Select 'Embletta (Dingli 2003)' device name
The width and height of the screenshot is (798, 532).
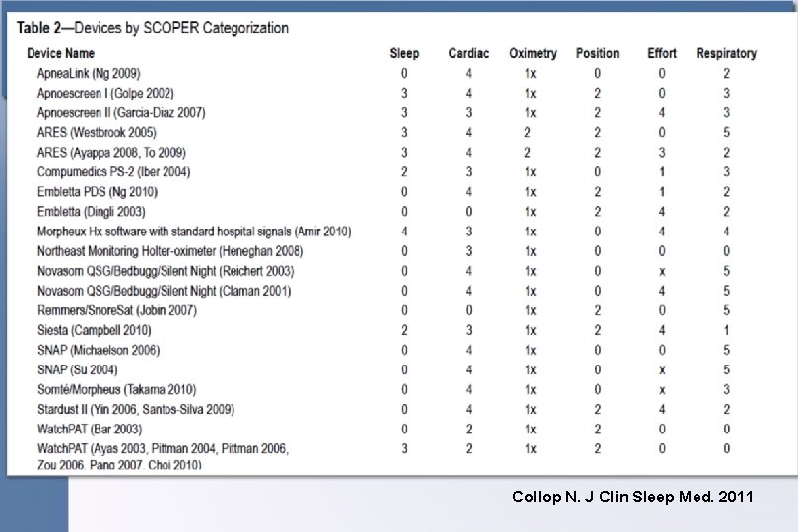click(x=91, y=212)
